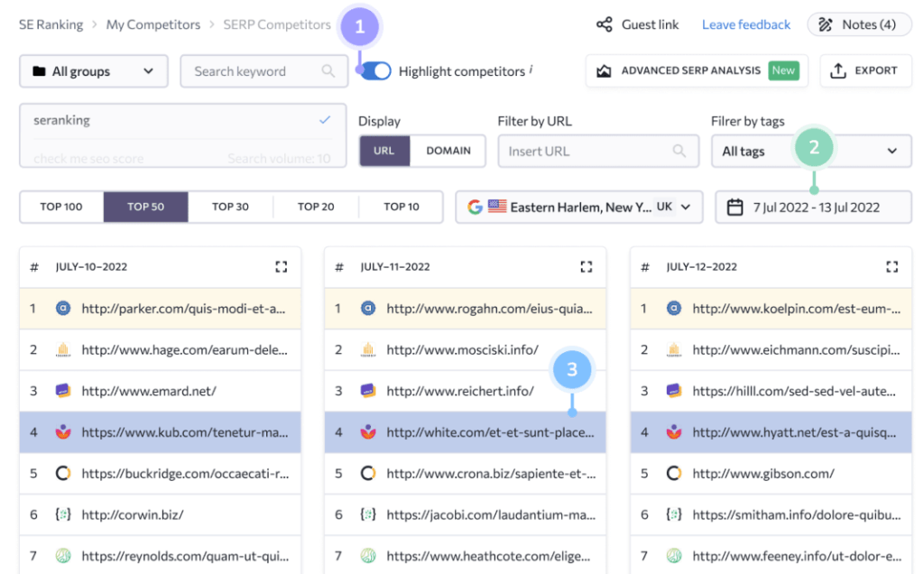The width and height of the screenshot is (924, 574).
Task: Switch Display to URL
Action: point(384,151)
